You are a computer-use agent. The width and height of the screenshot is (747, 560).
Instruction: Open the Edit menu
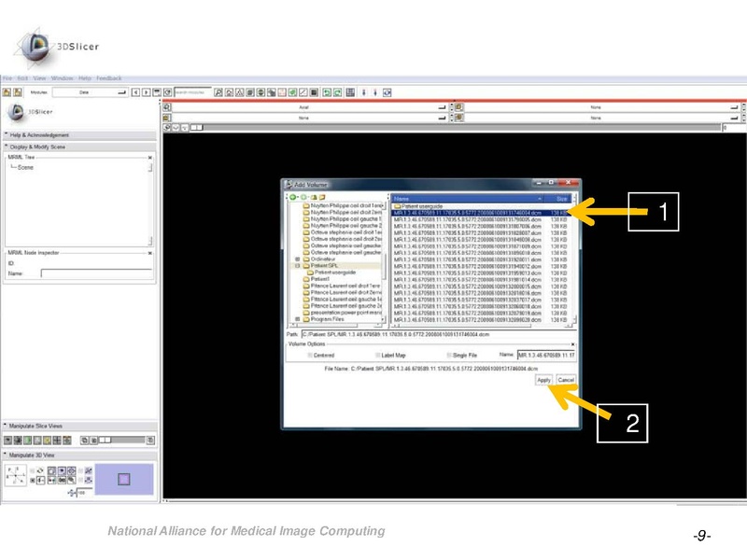pos(22,78)
